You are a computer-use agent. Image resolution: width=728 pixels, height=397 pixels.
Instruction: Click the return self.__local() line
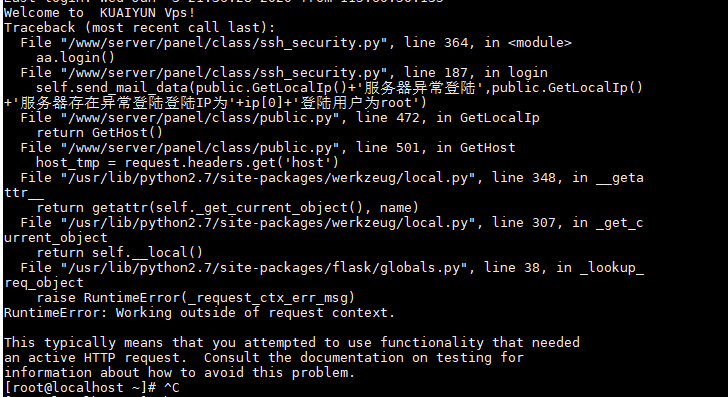tap(119, 253)
